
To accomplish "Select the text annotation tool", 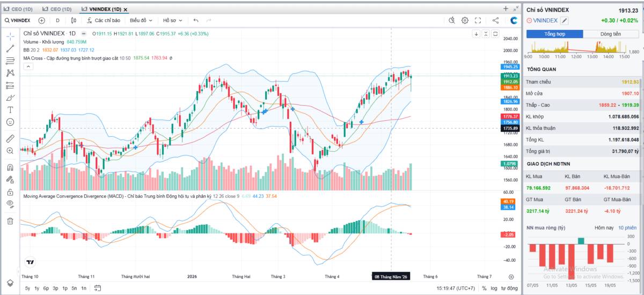I will 10,109.
